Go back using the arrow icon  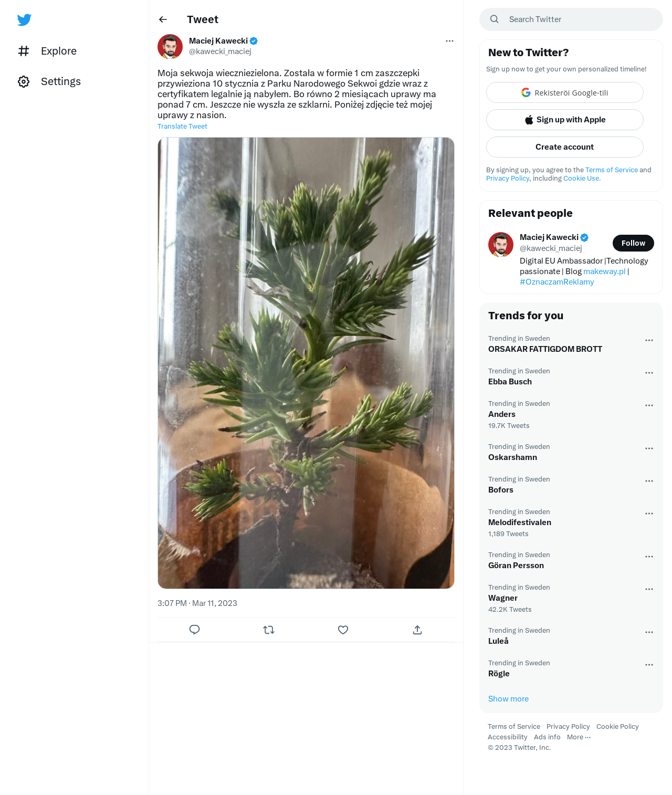coord(163,19)
